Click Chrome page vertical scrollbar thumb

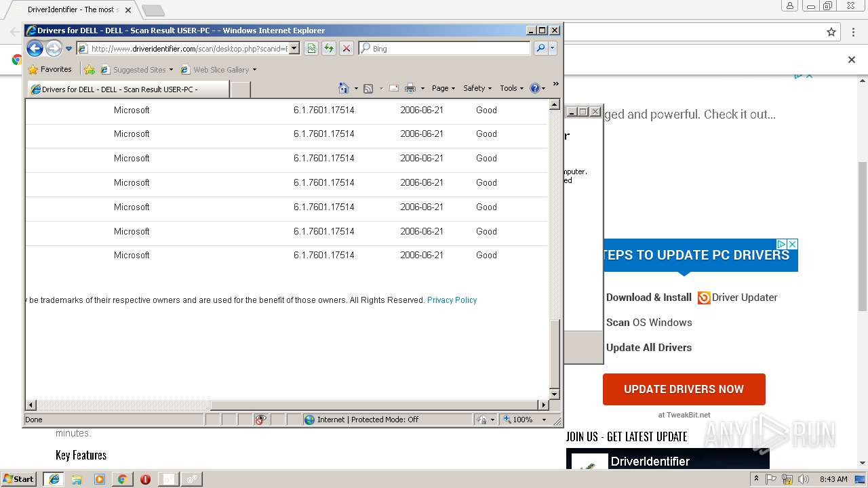[863, 236]
